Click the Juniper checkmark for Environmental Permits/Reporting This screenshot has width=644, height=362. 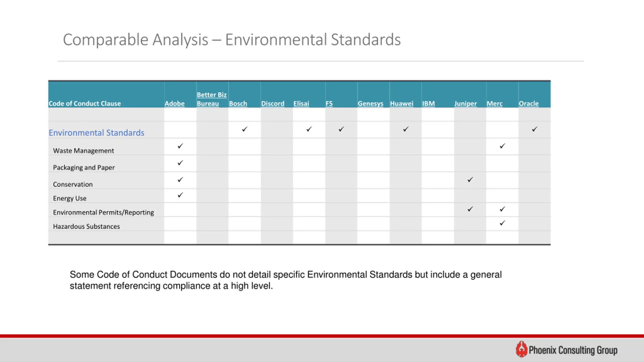[470, 209]
